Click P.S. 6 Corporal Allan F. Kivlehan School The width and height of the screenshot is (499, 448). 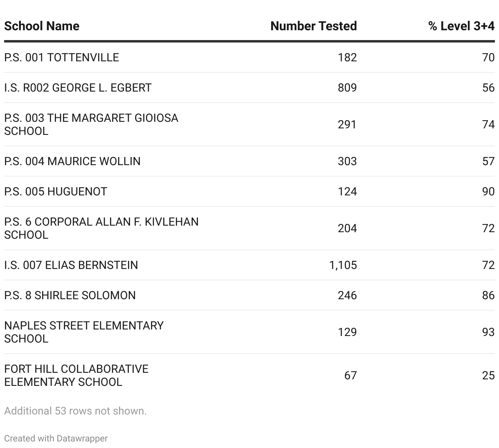pos(101,228)
